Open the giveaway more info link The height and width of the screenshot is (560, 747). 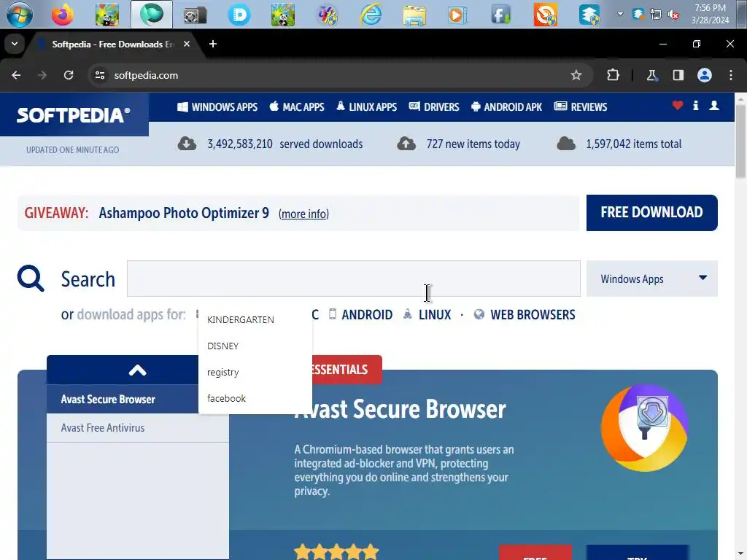[x=304, y=214]
